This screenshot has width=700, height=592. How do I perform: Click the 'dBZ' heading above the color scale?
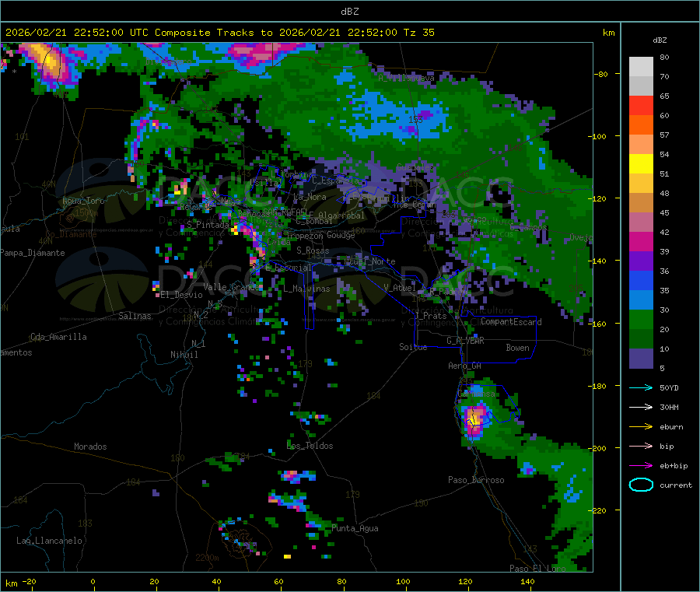pos(660,40)
